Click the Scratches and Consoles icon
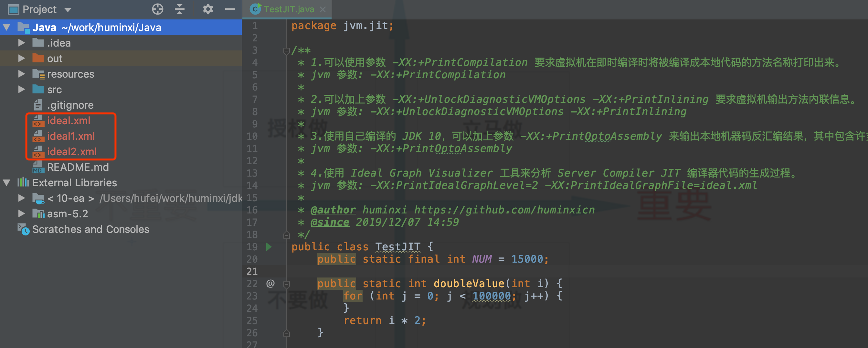 click(x=24, y=229)
